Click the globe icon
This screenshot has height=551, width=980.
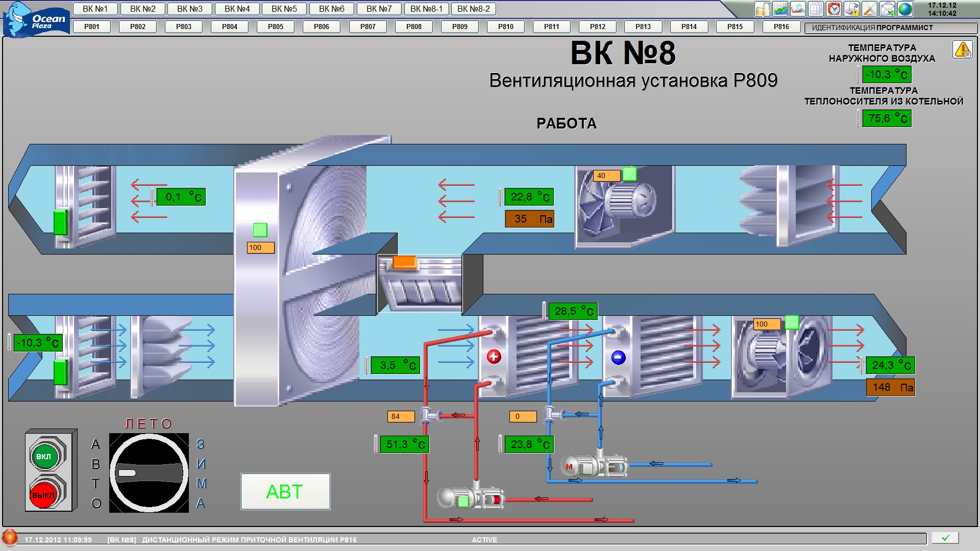pyautogui.click(x=905, y=9)
